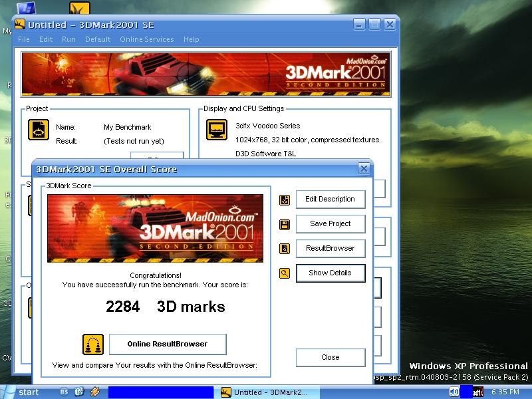This screenshot has width=532, height=399.
Task: Click the Show Details button
Action: pyautogui.click(x=331, y=273)
